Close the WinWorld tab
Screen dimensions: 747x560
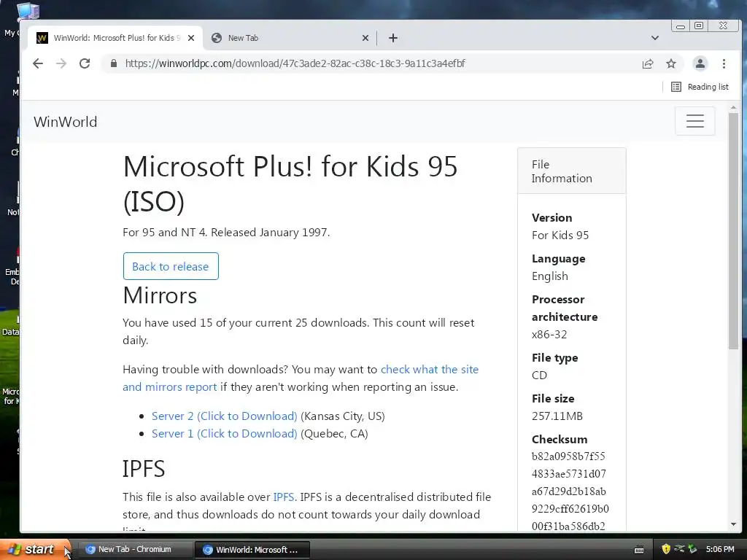click(x=191, y=38)
